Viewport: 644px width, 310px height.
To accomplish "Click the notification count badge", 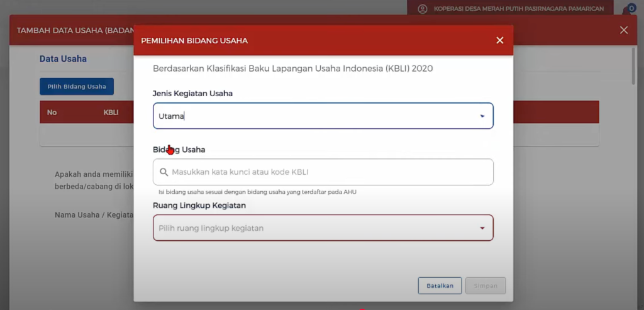I will tap(633, 7).
